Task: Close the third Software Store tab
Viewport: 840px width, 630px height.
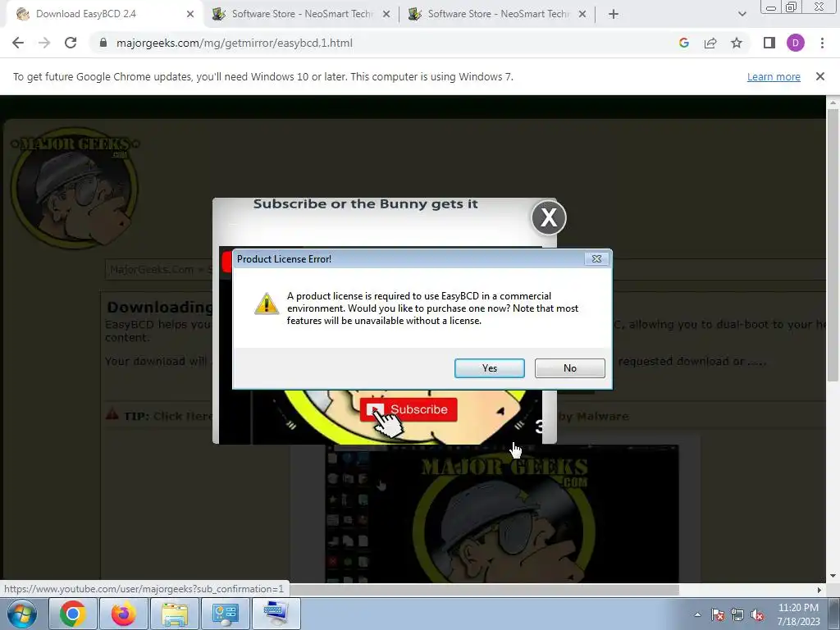Action: tap(582, 14)
